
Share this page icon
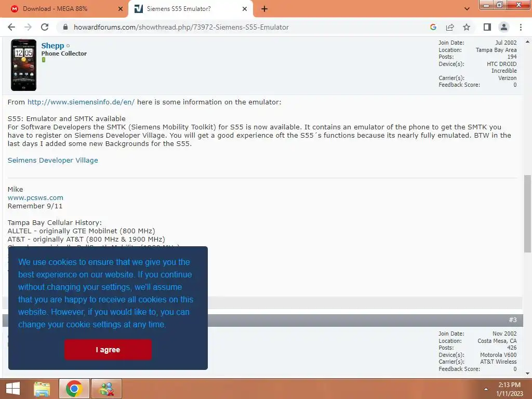(450, 27)
